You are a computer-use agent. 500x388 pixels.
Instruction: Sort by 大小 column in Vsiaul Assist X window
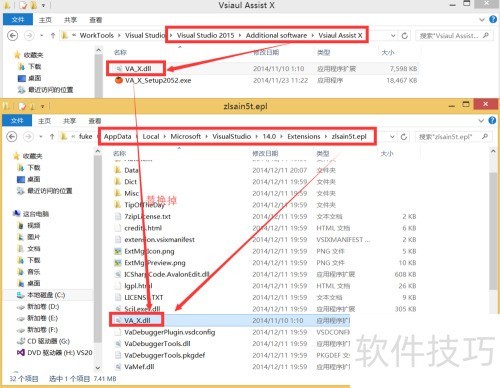coord(388,52)
